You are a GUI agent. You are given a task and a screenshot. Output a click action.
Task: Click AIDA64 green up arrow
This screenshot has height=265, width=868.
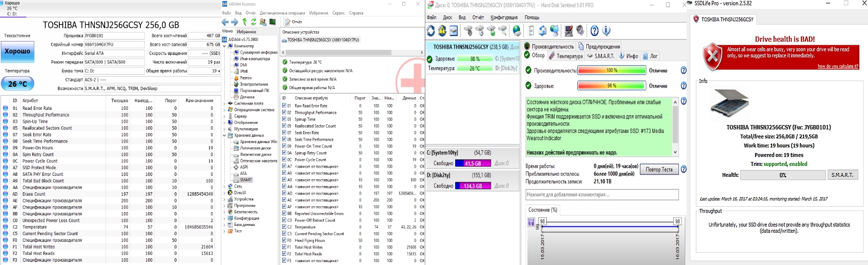coord(244,22)
